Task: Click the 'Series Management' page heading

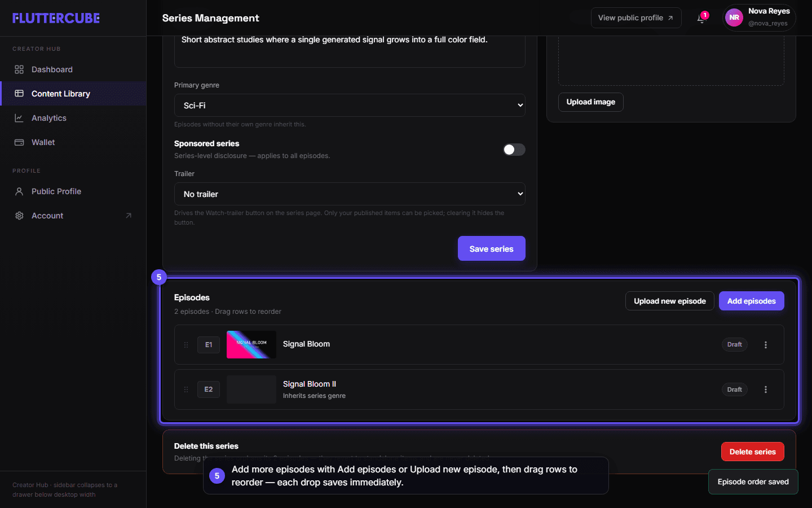Action: click(211, 18)
